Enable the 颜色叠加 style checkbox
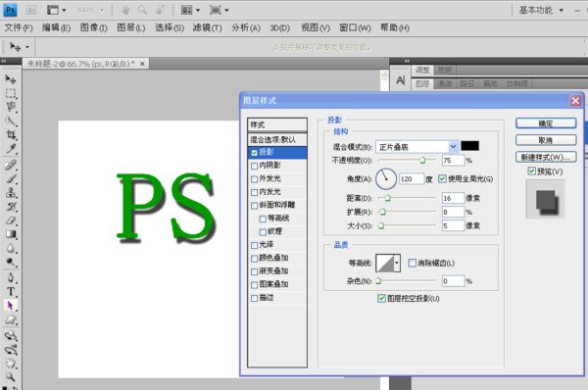Viewport: 588px width, 390px height. click(x=254, y=259)
